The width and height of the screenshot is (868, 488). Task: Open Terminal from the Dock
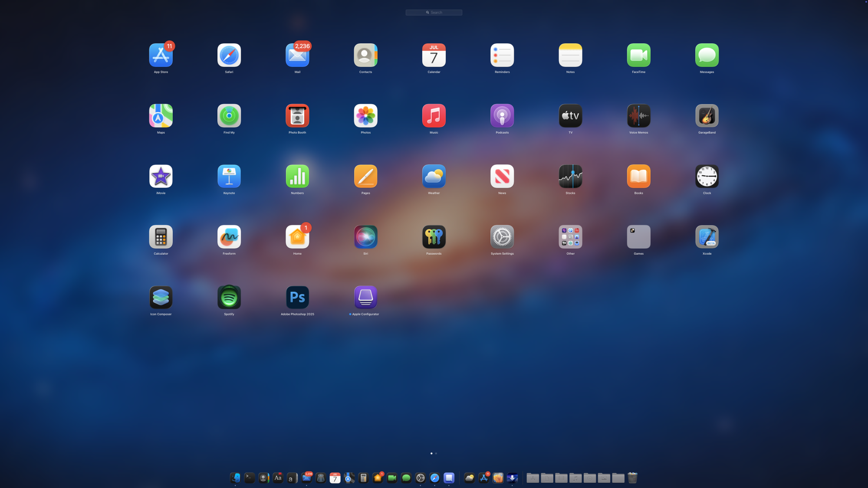(x=250, y=478)
